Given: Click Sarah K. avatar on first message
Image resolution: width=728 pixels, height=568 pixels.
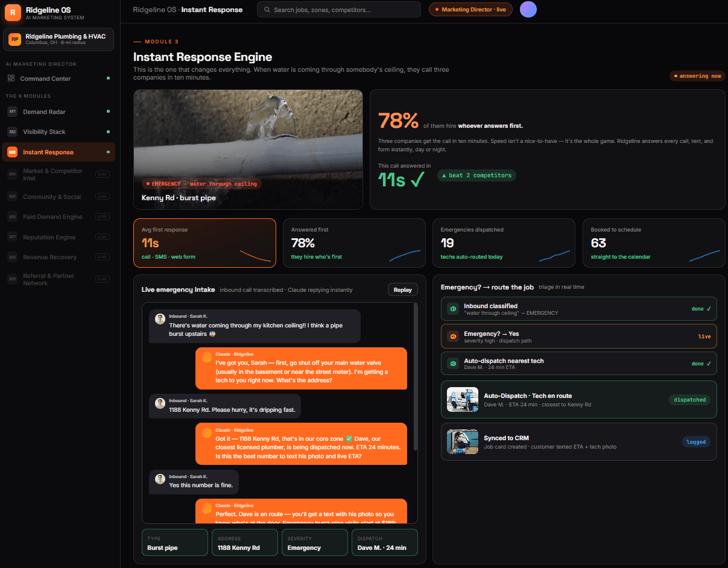Looking at the screenshot, I should 160,319.
